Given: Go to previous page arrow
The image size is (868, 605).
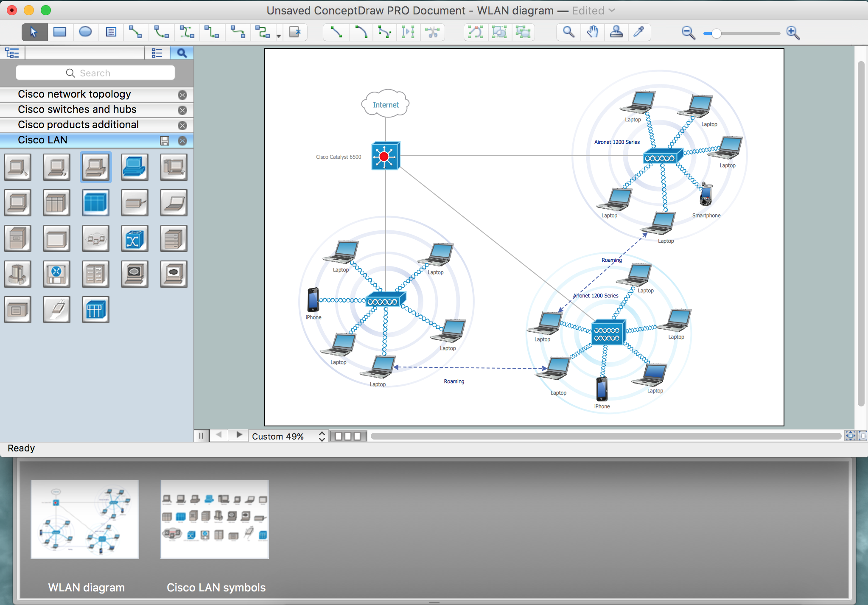Looking at the screenshot, I should point(219,435).
